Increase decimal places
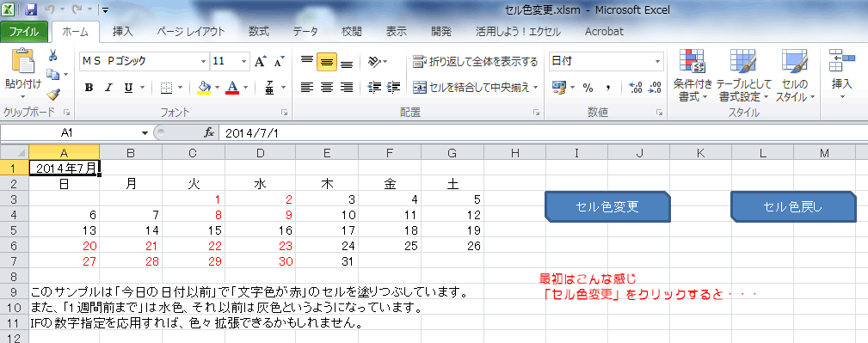The width and height of the screenshot is (868, 343). pyautogui.click(x=636, y=88)
